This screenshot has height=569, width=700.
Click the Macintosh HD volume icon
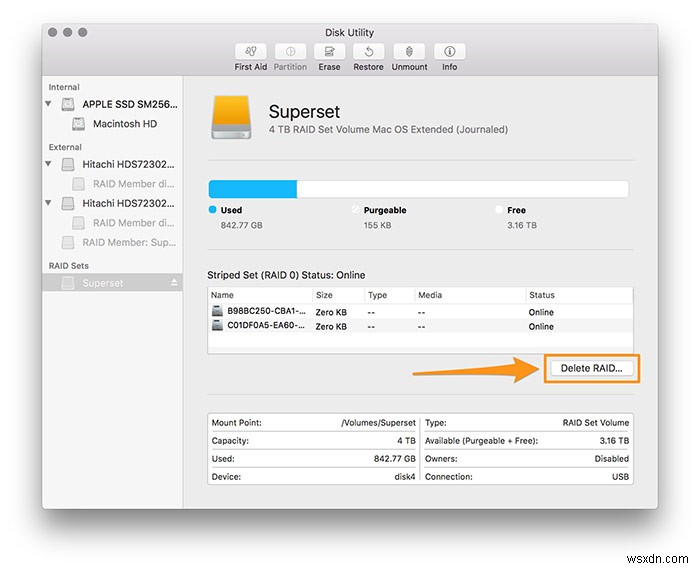(79, 124)
